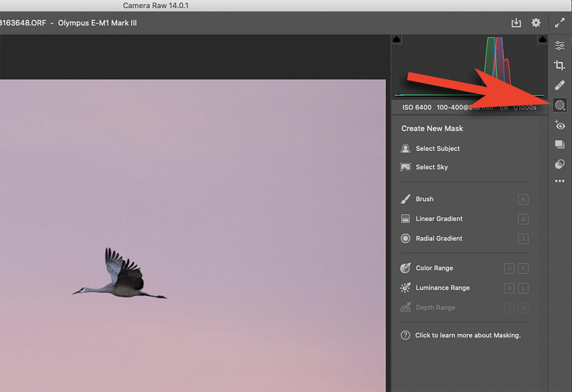Open Camera Raw preferences gear
The image size is (572, 392).
pos(536,23)
